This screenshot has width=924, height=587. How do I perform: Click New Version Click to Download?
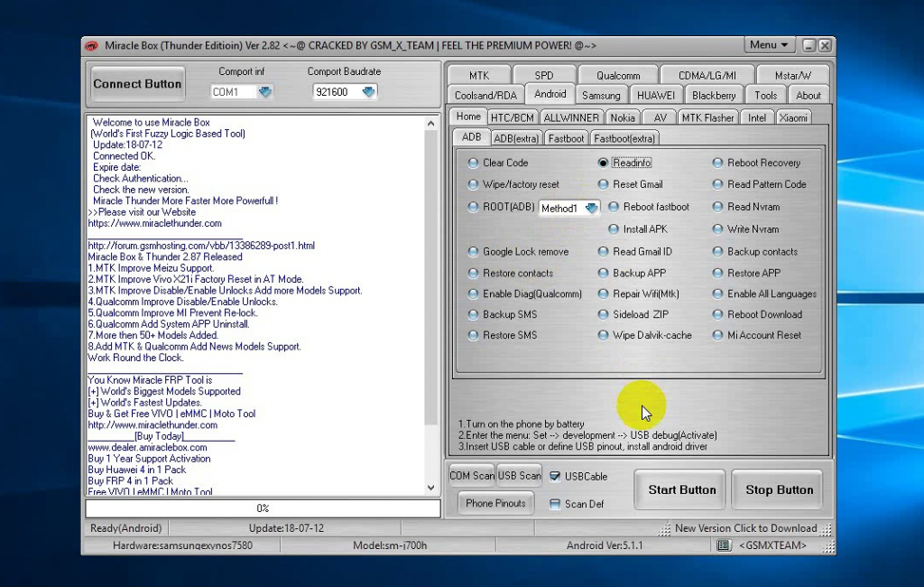pos(746,528)
